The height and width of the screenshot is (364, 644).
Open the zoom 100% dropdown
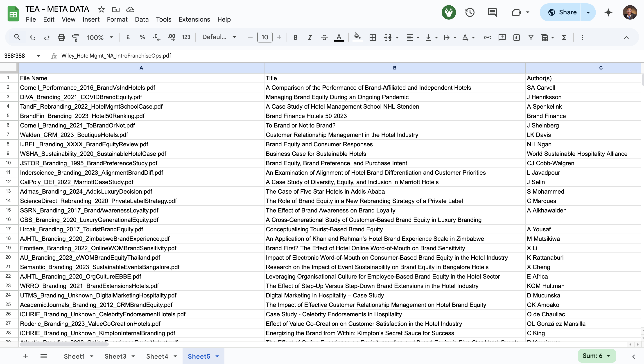pyautogui.click(x=100, y=37)
